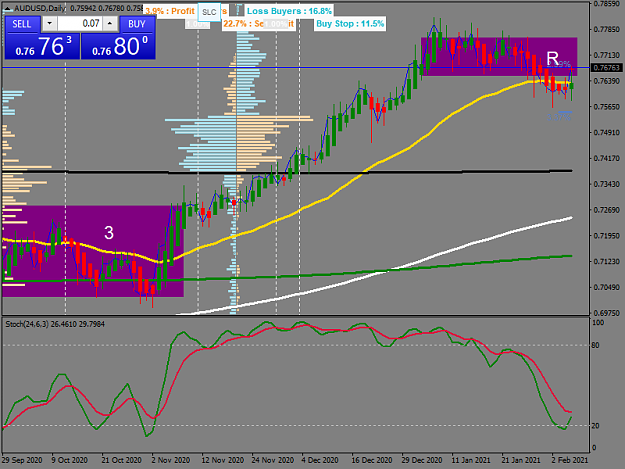Click the 0.07 lot volume field

pos(80,24)
